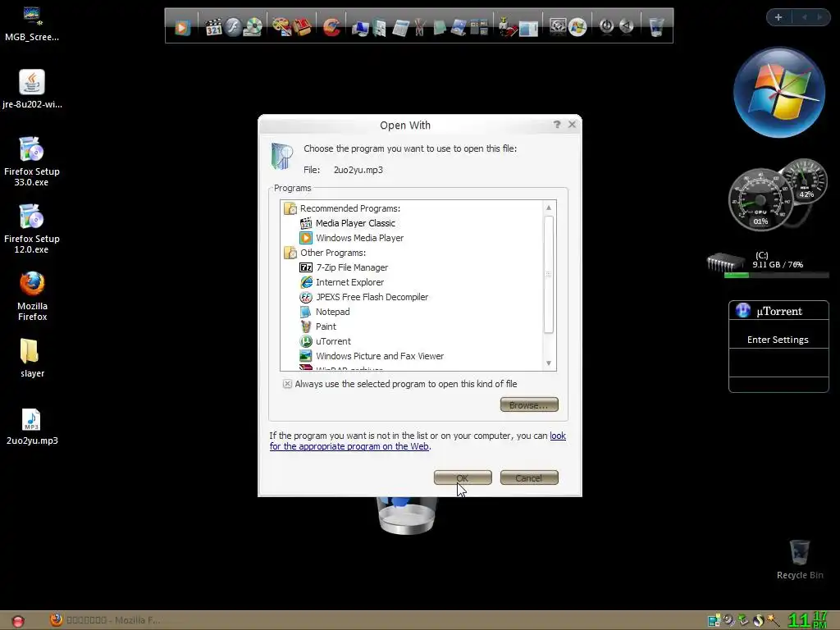
Task: Click the file name 2uo2yu.mp3 in dialog
Action: (358, 170)
